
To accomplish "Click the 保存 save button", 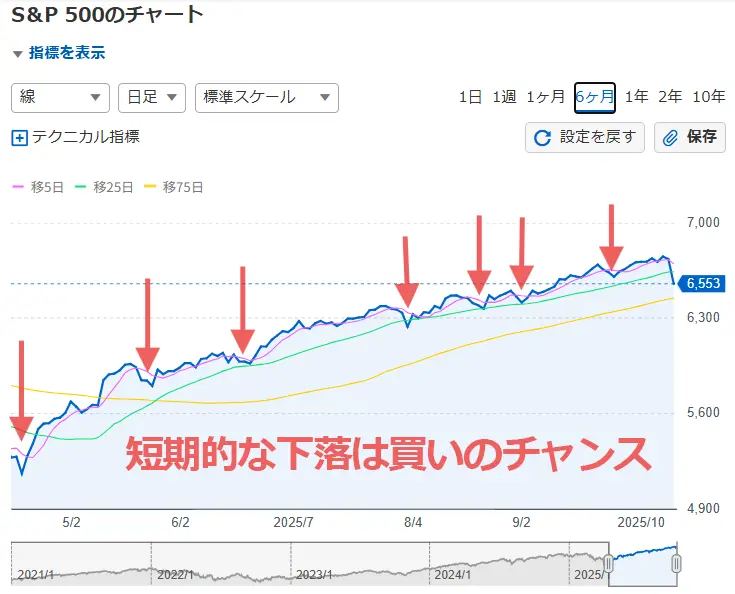I will (690, 137).
